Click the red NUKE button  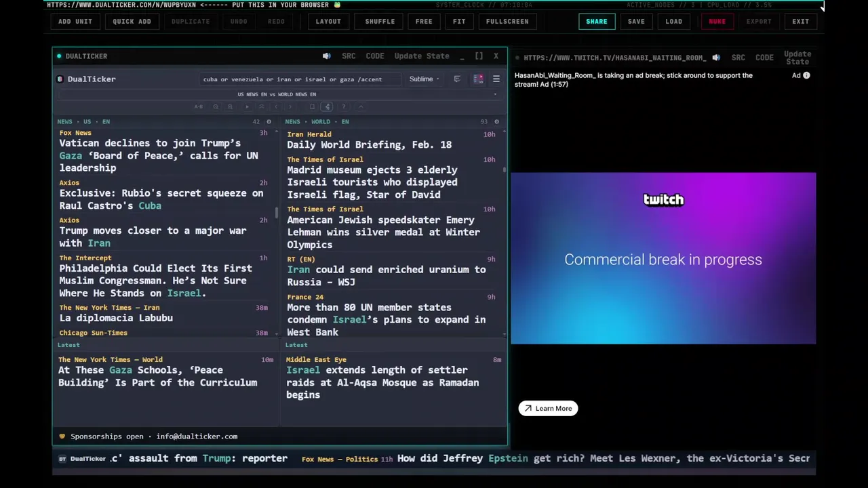tap(717, 21)
